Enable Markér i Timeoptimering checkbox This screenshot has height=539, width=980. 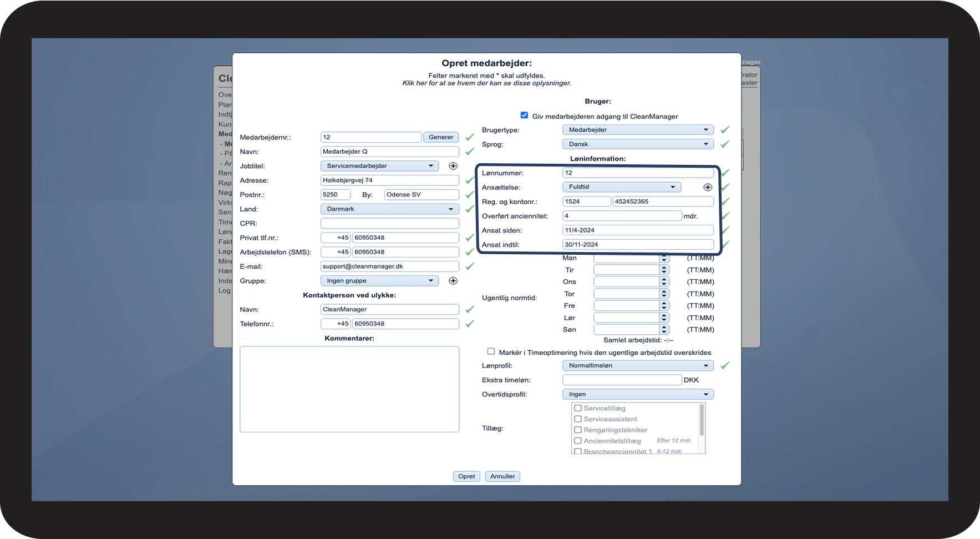coord(491,351)
